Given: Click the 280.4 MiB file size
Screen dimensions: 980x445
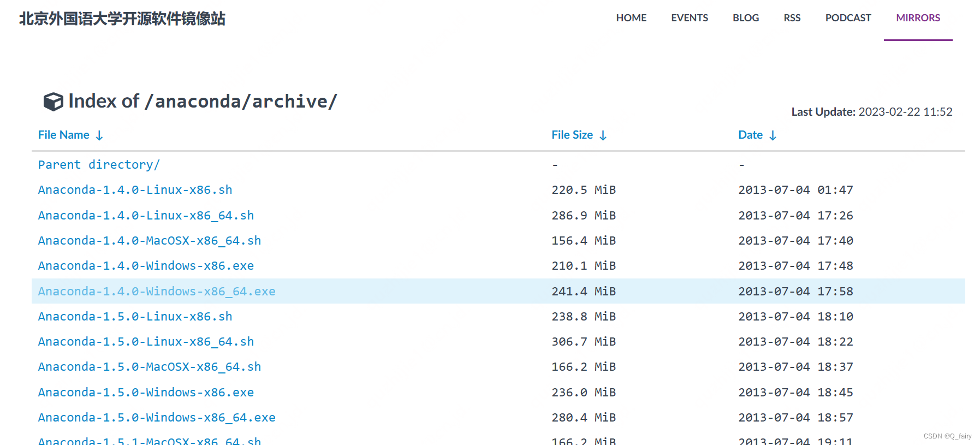Looking at the screenshot, I should click(x=584, y=418).
